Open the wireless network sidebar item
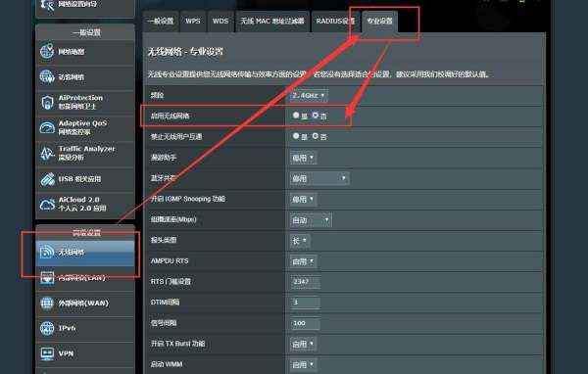 (x=85, y=253)
